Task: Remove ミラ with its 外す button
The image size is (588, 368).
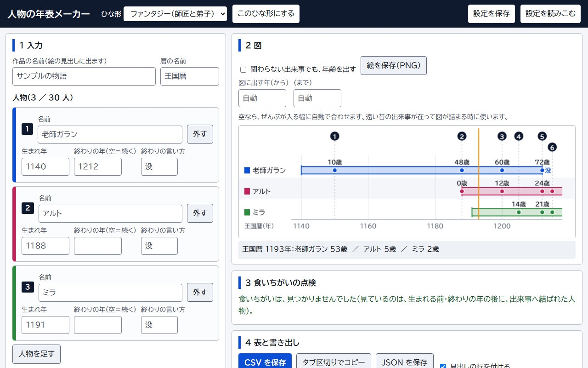Action: point(200,293)
